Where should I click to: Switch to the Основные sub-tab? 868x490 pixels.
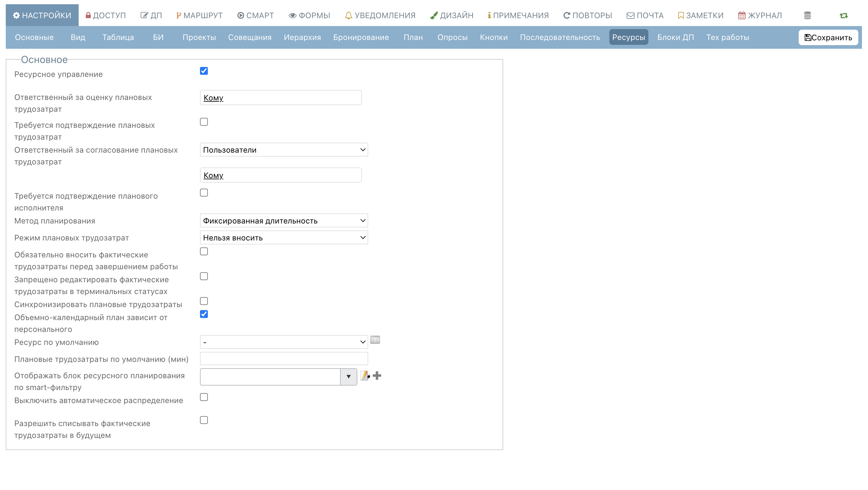click(34, 38)
